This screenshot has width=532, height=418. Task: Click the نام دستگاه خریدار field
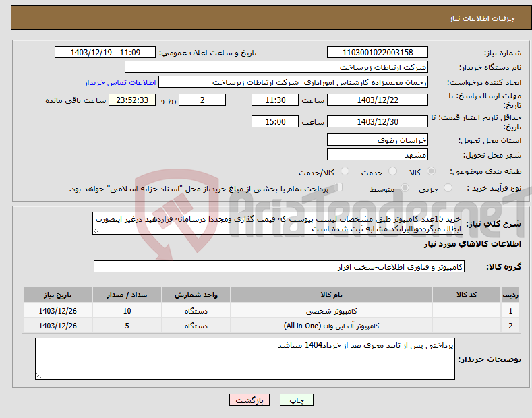click(276, 67)
